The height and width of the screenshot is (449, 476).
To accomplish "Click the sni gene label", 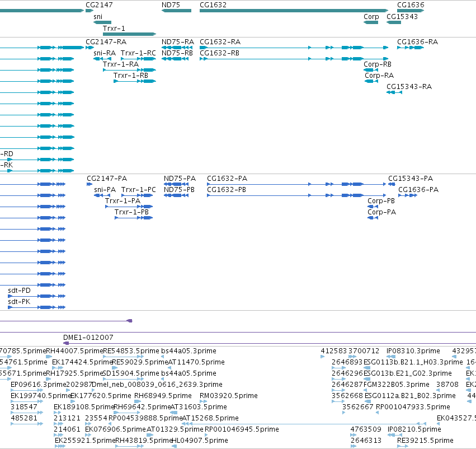I will (98, 16).
